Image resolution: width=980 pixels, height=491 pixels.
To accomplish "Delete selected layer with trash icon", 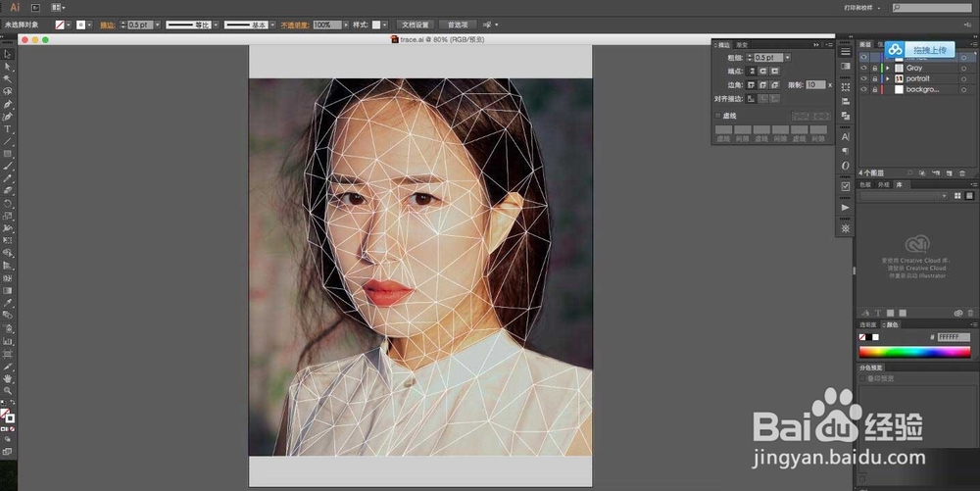I will (x=962, y=173).
